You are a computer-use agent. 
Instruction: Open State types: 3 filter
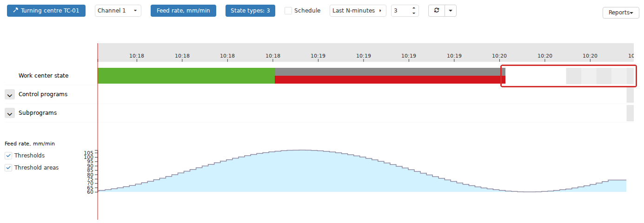250,10
